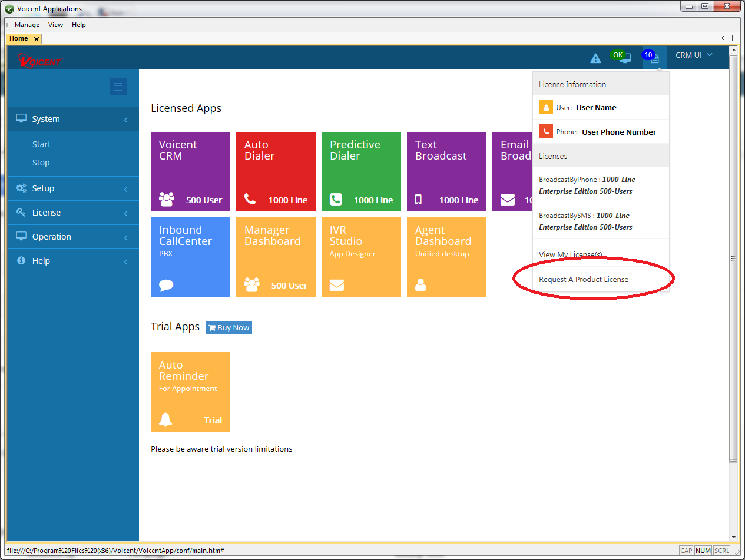Click the hamburger menu icon above System

[x=118, y=87]
